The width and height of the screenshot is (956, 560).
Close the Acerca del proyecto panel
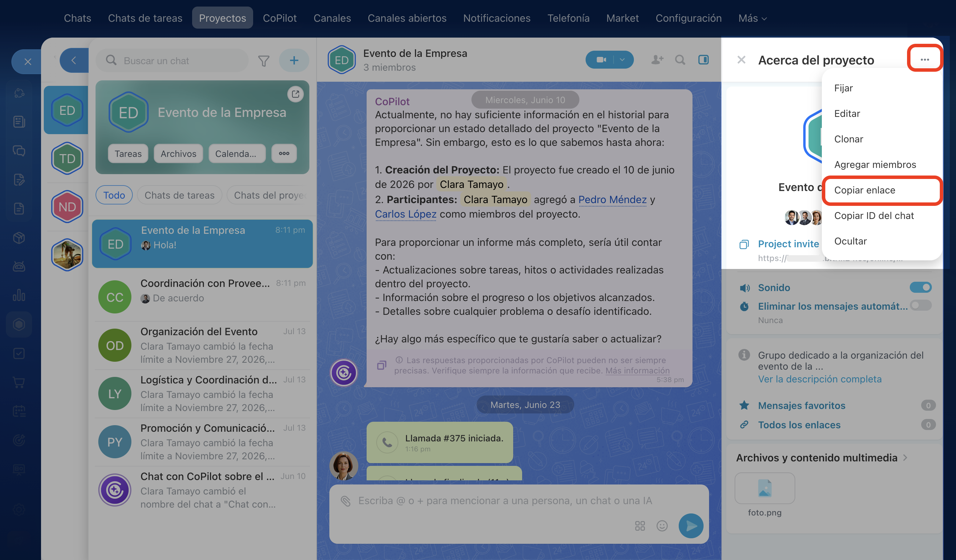(741, 60)
